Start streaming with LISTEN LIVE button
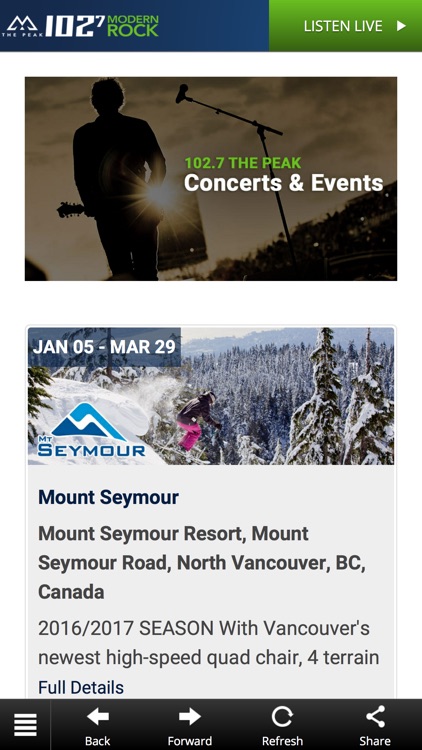Image resolution: width=422 pixels, height=750 pixels. point(345,26)
